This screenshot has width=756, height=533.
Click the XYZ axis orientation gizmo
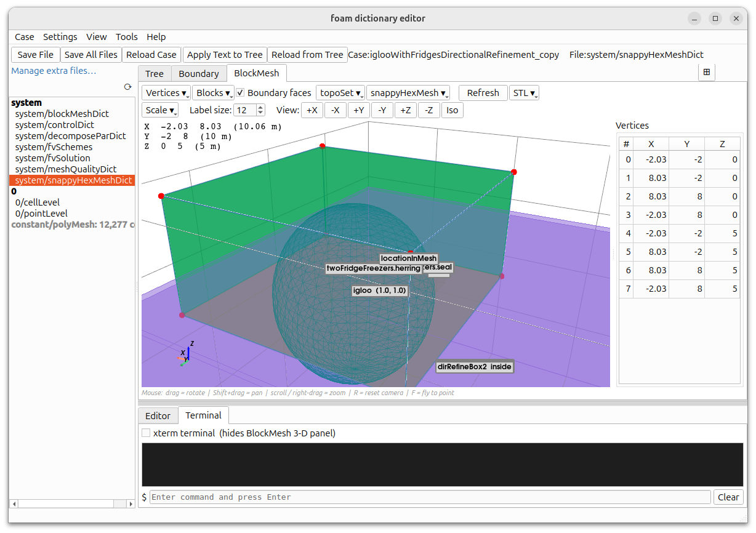(185, 355)
